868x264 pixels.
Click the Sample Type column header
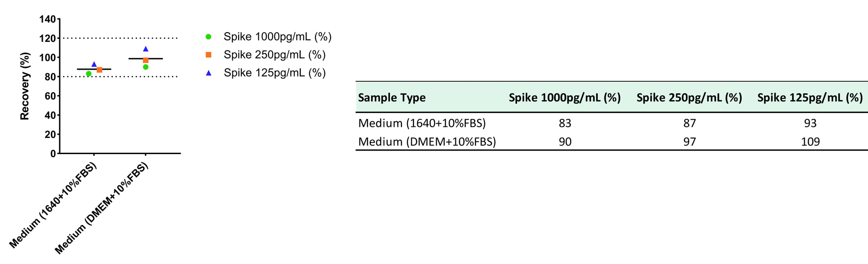(392, 97)
